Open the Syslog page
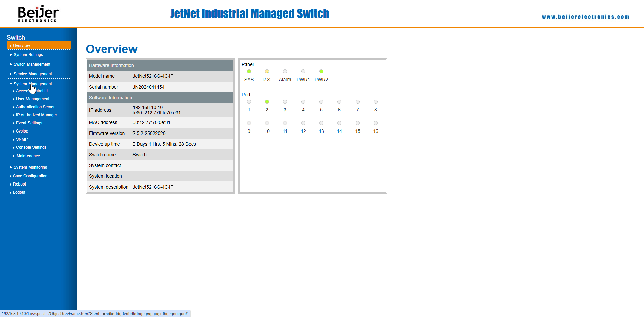This screenshot has width=644, height=317. coord(22,131)
